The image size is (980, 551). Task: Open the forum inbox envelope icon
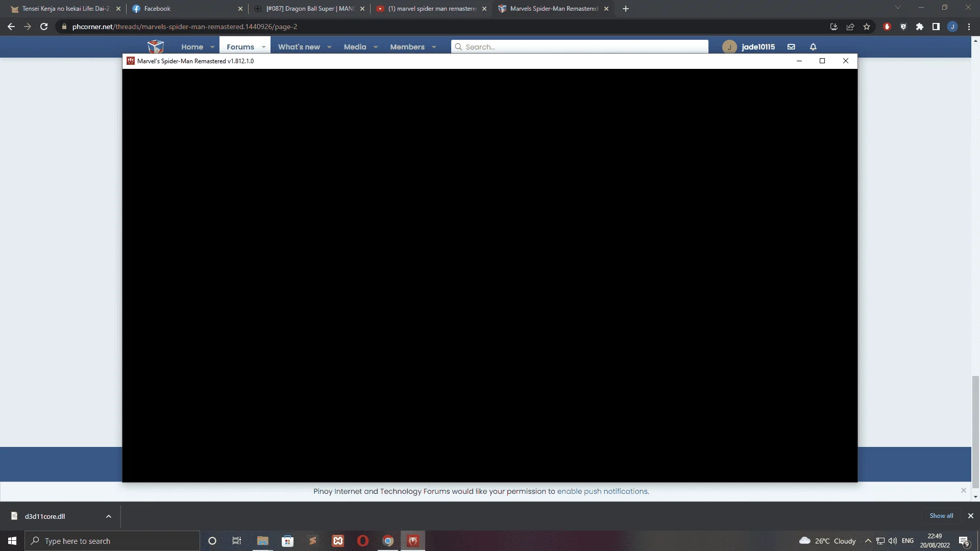[791, 46]
